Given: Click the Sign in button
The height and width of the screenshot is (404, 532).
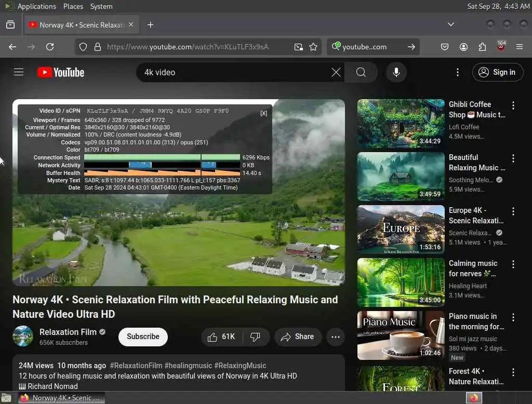Looking at the screenshot, I should 497,72.
